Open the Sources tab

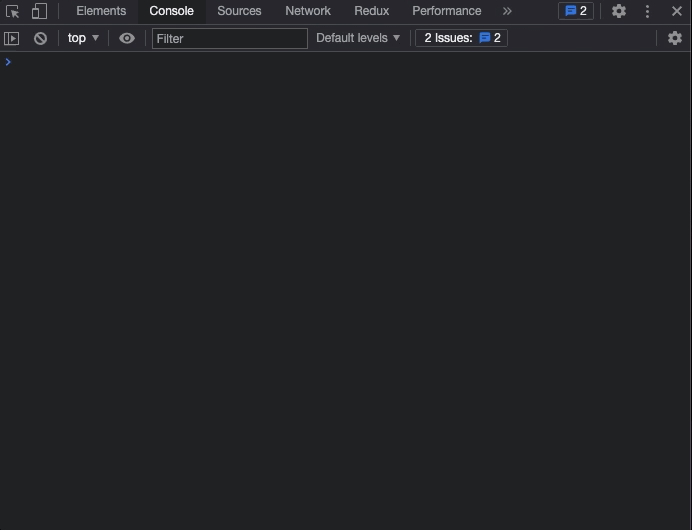(239, 11)
